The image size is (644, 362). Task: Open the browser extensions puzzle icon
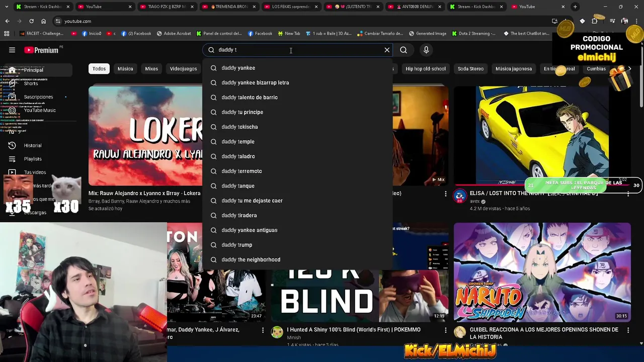click(x=595, y=21)
